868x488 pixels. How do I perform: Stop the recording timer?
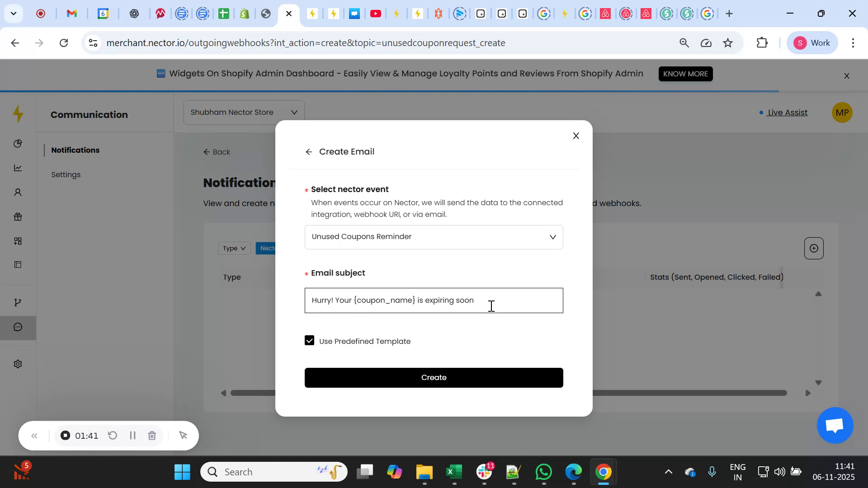65,436
